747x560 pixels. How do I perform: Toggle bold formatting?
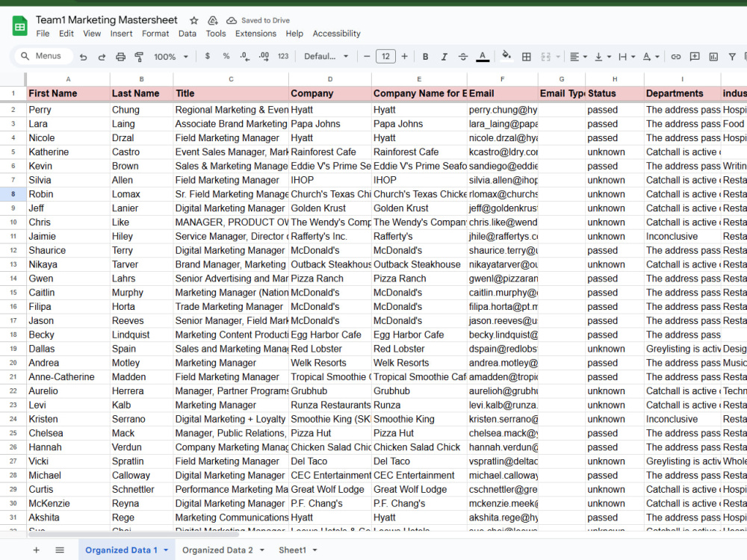[426, 57]
